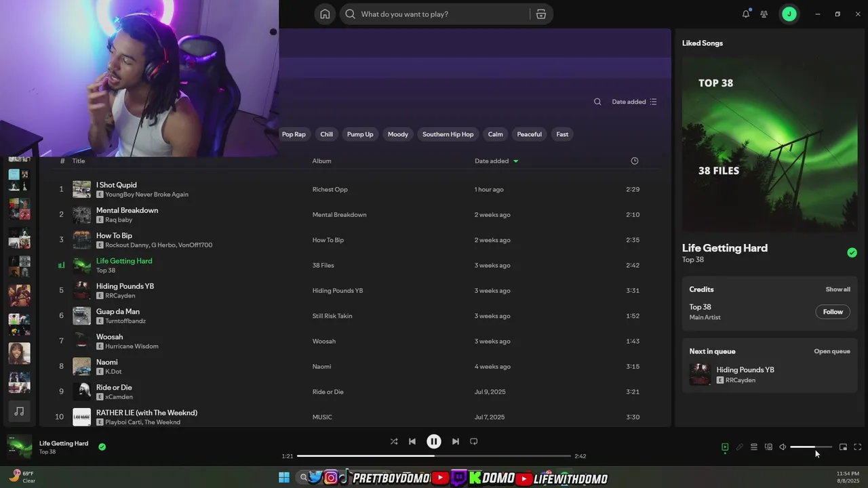This screenshot has height=488, width=868.
Task: Open the music note playlist in sidebar
Action: [x=19, y=411]
